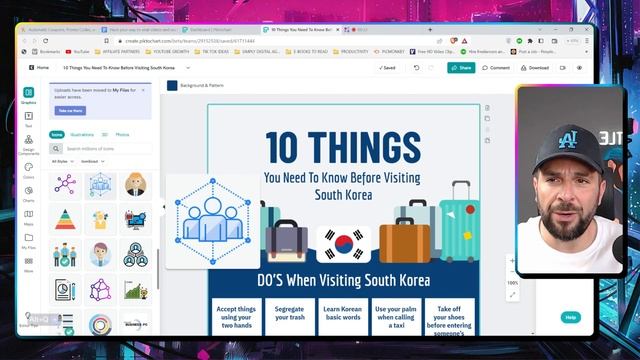This screenshot has width=640, height=360.
Task: Open the tab search dropdown arrow
Action: click(x=540, y=30)
